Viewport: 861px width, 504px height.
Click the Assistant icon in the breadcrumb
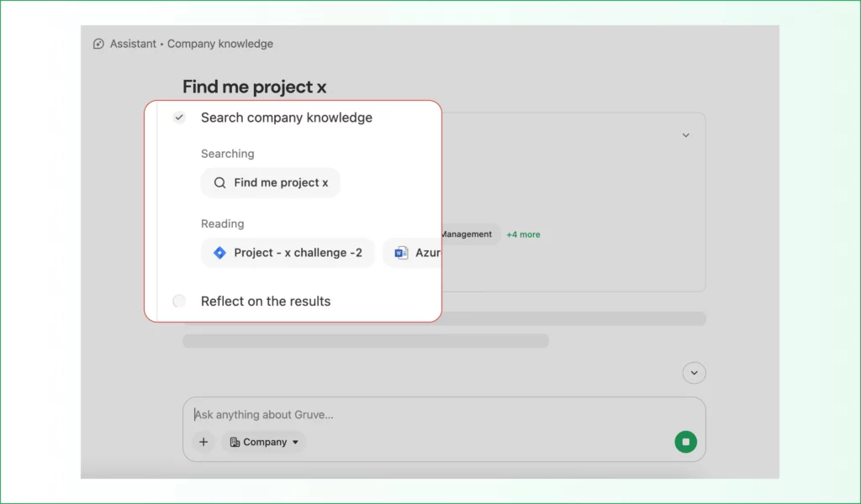click(x=98, y=44)
